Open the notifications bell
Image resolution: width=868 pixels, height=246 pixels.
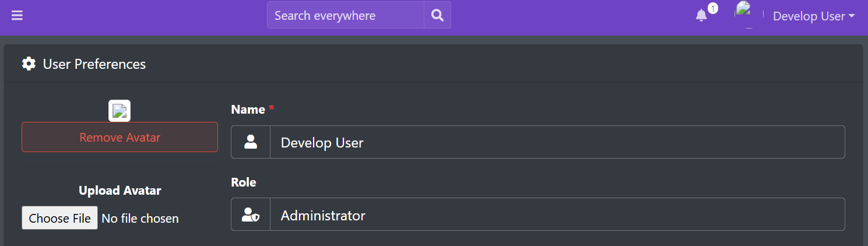[701, 16]
